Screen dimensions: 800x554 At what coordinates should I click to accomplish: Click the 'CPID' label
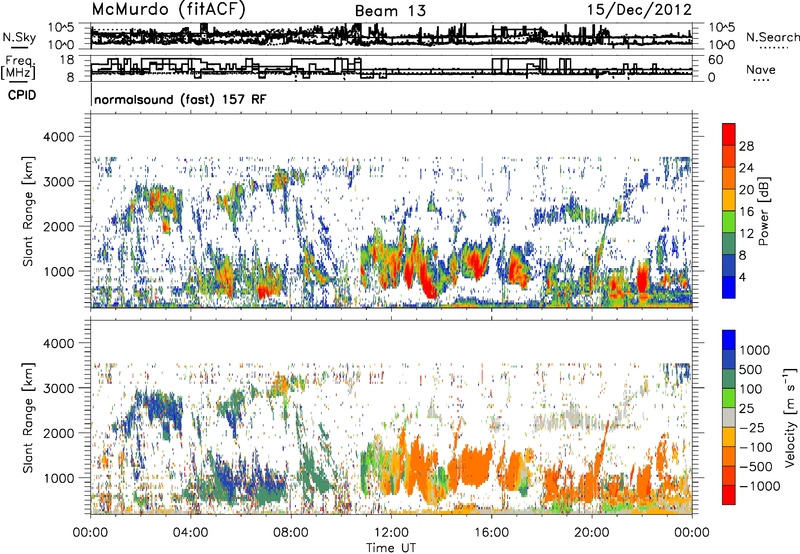(22, 95)
